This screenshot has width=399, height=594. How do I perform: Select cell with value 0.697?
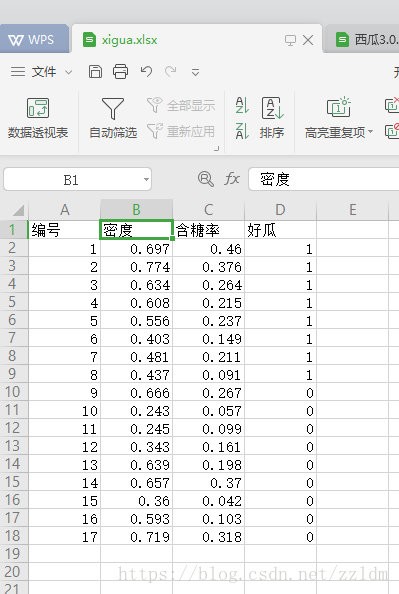[x=136, y=249]
